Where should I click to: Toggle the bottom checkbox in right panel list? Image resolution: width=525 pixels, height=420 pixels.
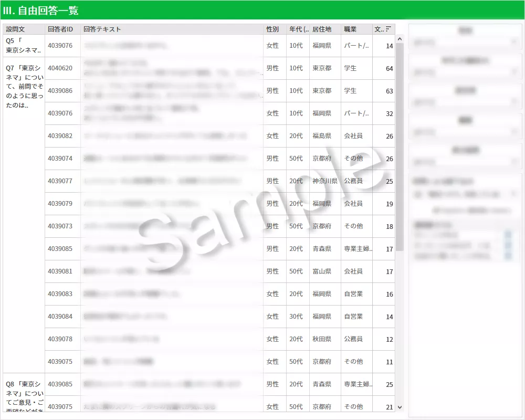click(x=508, y=256)
